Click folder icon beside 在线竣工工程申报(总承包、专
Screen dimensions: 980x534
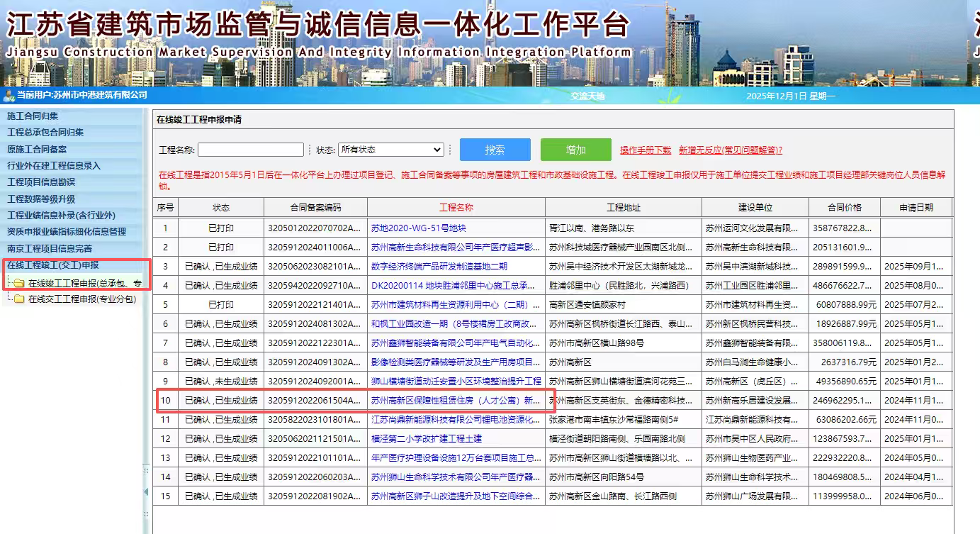19,284
